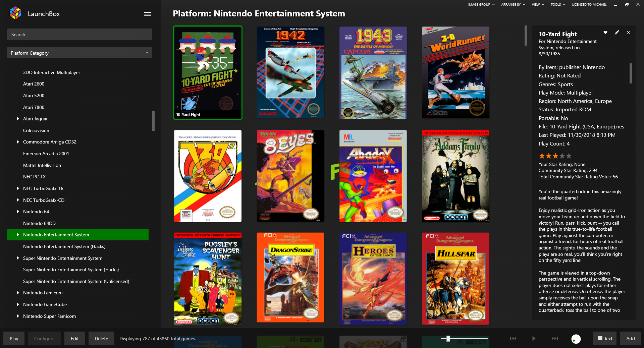Image resolution: width=644 pixels, height=348 pixels.
Task: Skip to next music track
Action: pyautogui.click(x=555, y=339)
